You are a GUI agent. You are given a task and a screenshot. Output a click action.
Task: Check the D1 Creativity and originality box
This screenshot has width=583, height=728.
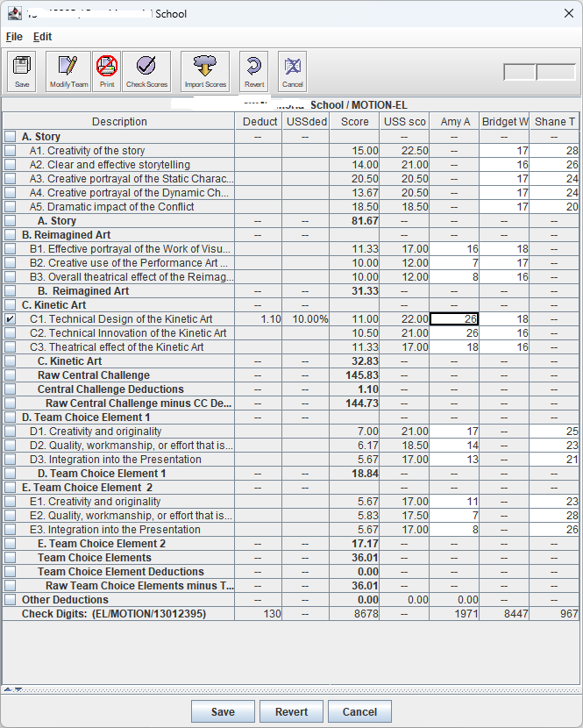tap(10, 432)
